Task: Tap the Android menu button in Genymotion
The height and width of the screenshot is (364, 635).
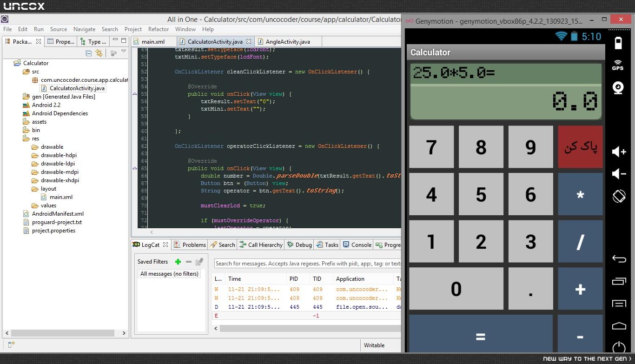Action: click(x=619, y=304)
